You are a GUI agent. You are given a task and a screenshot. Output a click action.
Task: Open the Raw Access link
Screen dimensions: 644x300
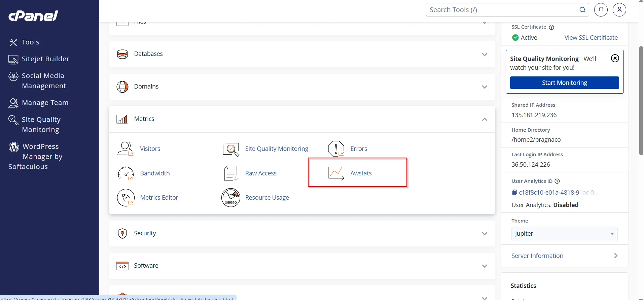click(x=261, y=173)
